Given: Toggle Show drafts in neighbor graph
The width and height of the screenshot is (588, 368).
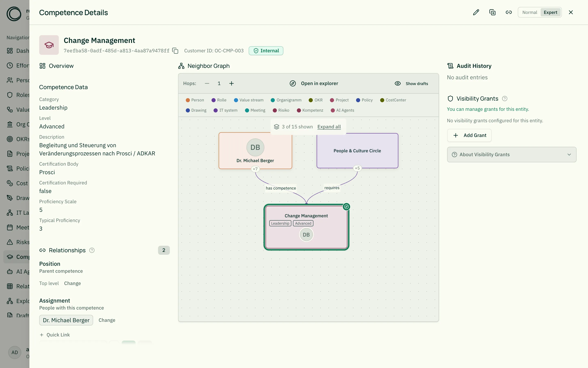Looking at the screenshot, I should click(x=411, y=83).
